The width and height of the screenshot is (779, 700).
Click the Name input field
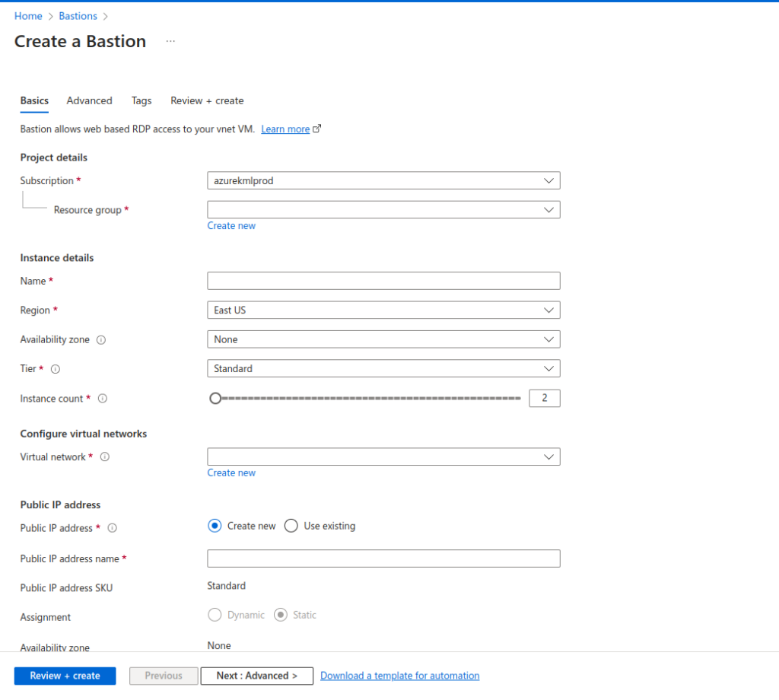[383, 281]
